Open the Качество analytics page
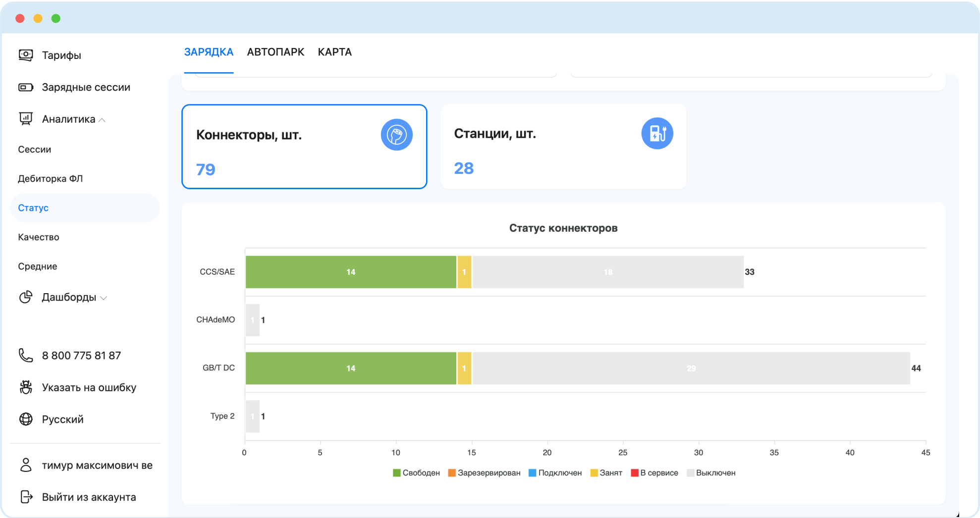Image resolution: width=980 pixels, height=518 pixels. [39, 237]
